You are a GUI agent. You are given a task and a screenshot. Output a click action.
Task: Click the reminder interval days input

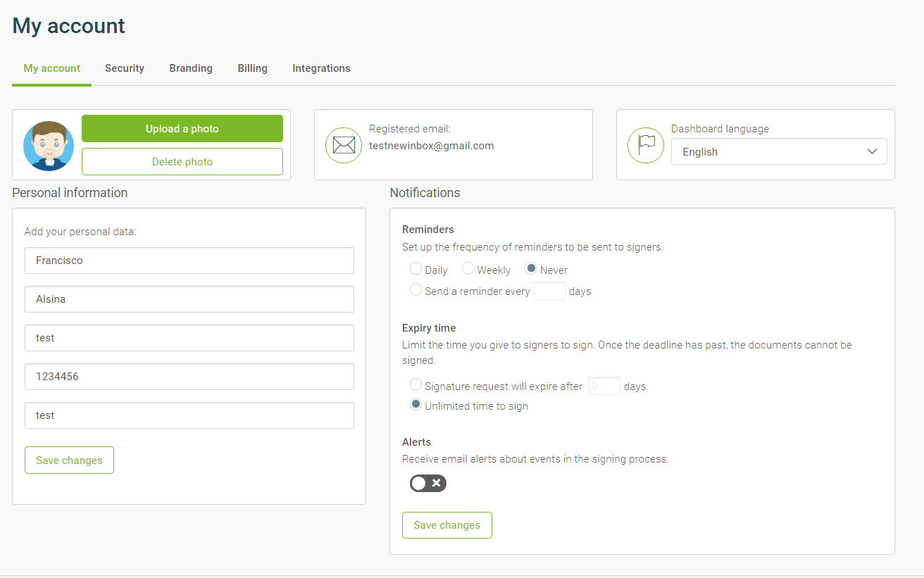click(549, 291)
